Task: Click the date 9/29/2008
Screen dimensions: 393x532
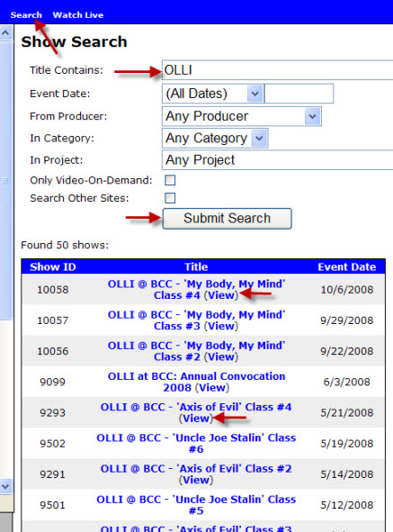Action: 347,320
